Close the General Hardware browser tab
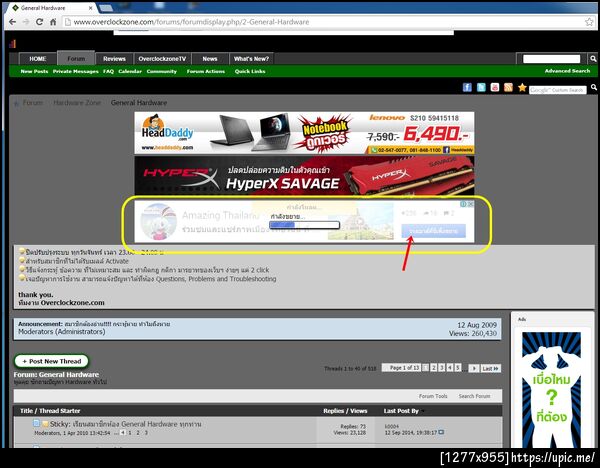The height and width of the screenshot is (468, 600). tap(91, 8)
